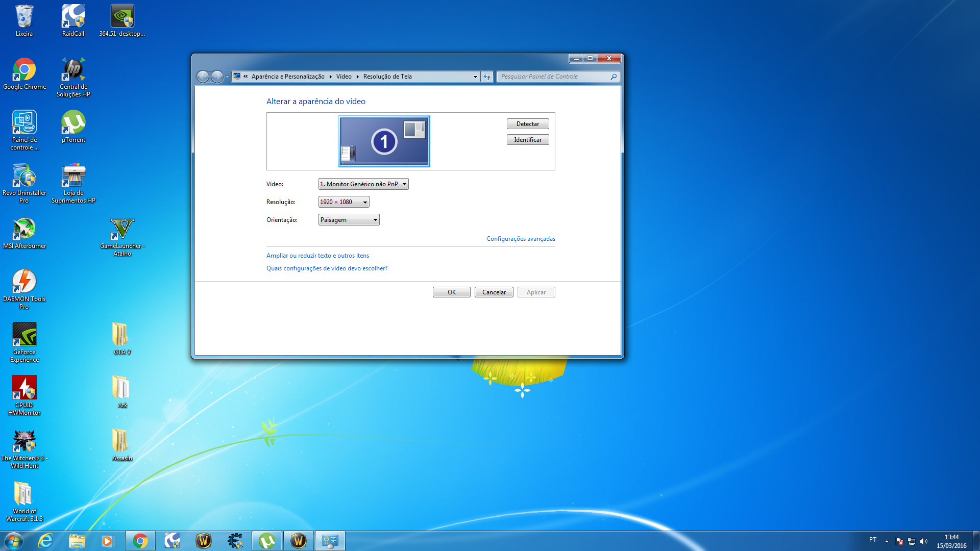This screenshot has height=551, width=980.
Task: Click the Detectar button
Action: coord(528,124)
